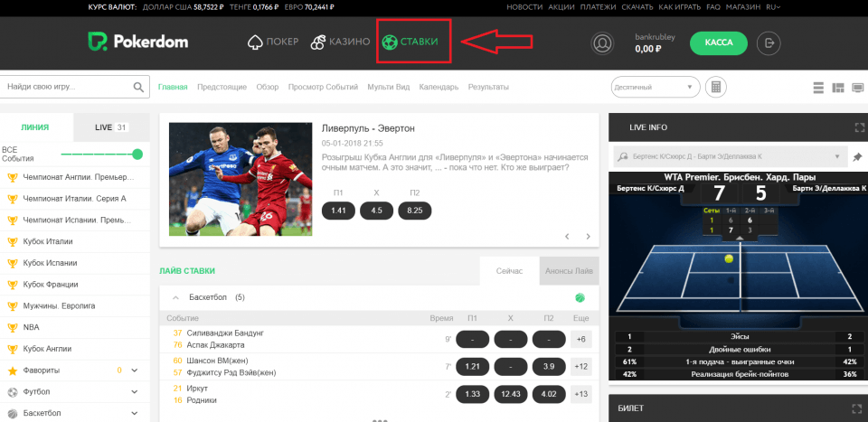This screenshot has height=422, width=868.
Task: Open the Десятичный odds format dropdown
Action: (x=656, y=87)
